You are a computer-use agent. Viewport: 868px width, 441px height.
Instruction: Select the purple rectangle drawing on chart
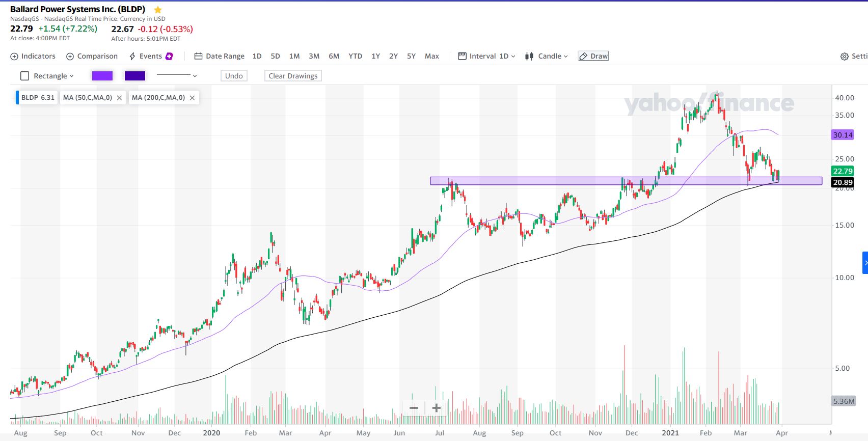tap(626, 181)
